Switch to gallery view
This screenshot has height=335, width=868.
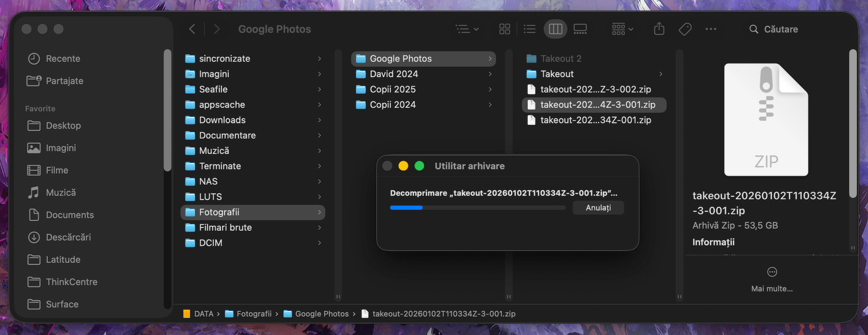pos(580,29)
